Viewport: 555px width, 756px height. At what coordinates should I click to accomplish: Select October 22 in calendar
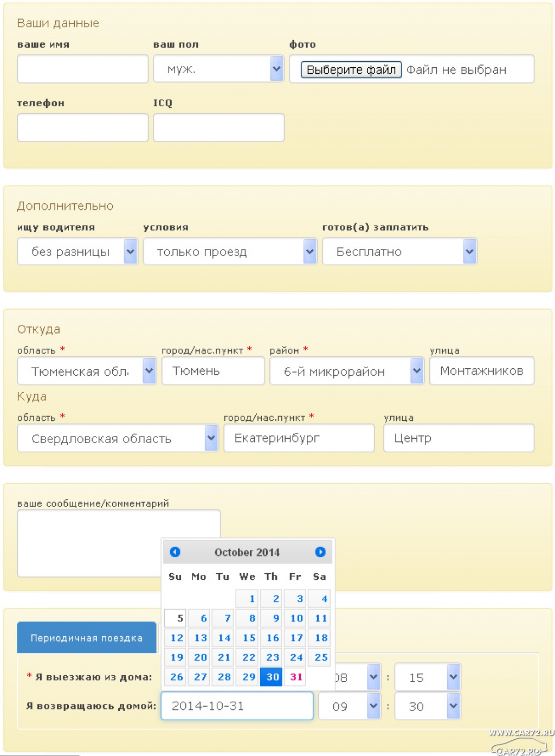247,657
